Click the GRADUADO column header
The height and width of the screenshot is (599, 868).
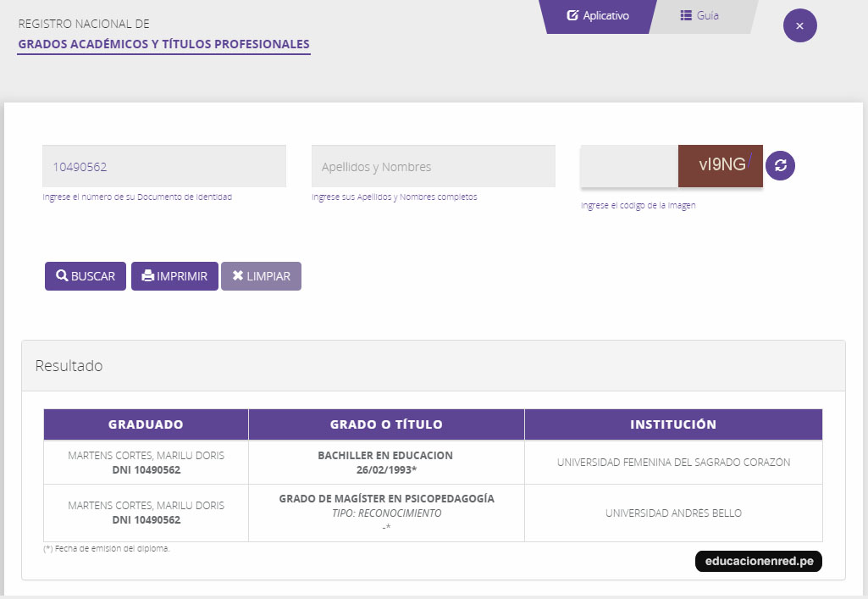coord(146,424)
